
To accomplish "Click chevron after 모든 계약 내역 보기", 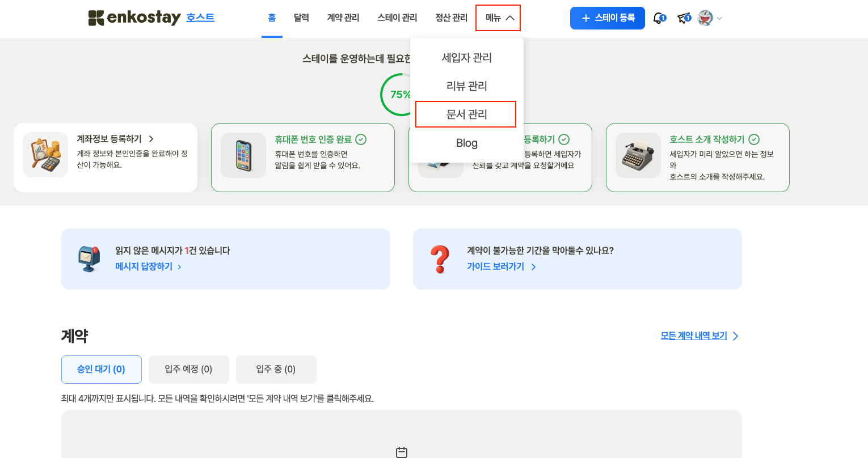I will 735,336.
